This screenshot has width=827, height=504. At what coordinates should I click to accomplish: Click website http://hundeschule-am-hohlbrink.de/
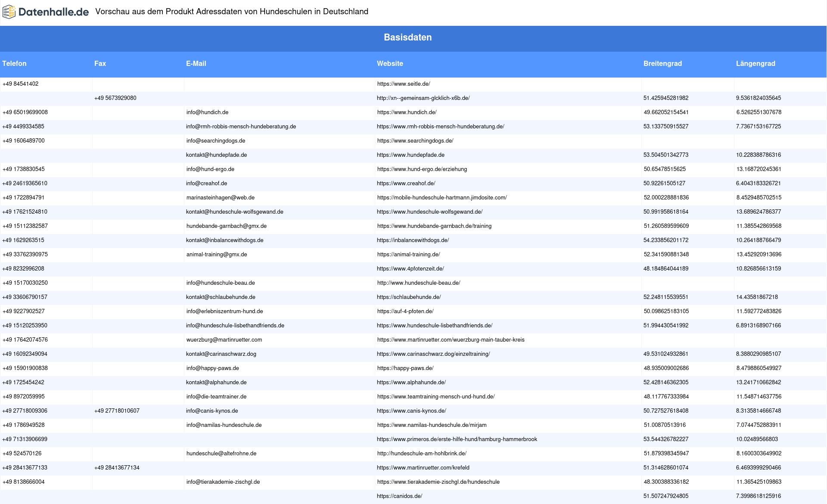[x=422, y=454]
